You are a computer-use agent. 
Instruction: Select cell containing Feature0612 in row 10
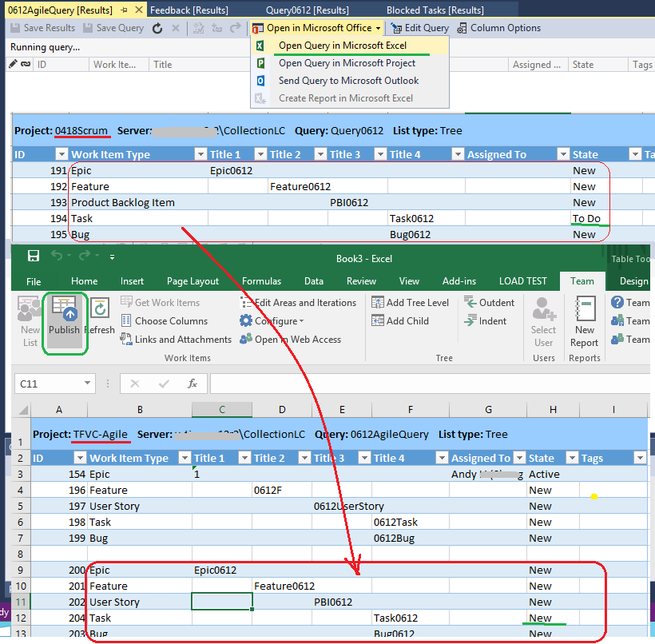click(281, 586)
